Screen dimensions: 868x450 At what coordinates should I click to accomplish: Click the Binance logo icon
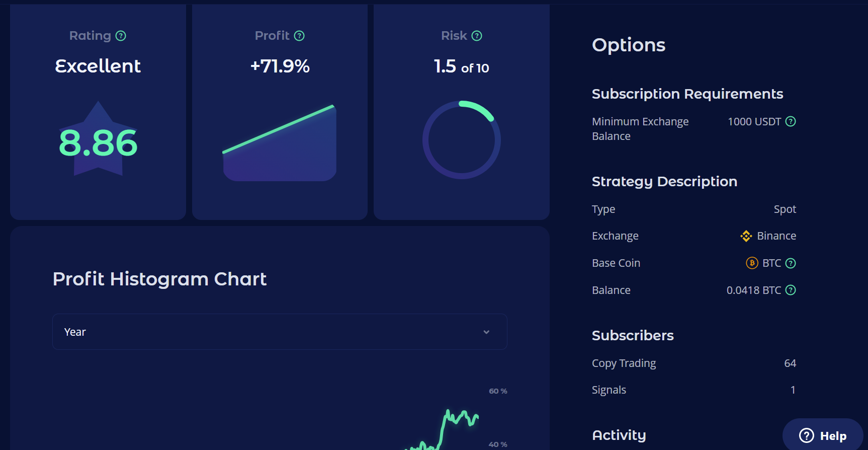point(746,236)
